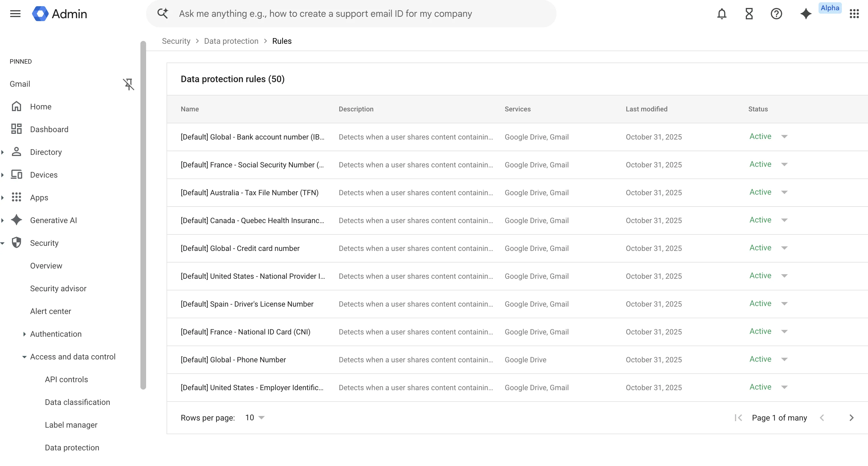The width and height of the screenshot is (868, 466).
Task: Select the Security shield icon
Action: (16, 243)
